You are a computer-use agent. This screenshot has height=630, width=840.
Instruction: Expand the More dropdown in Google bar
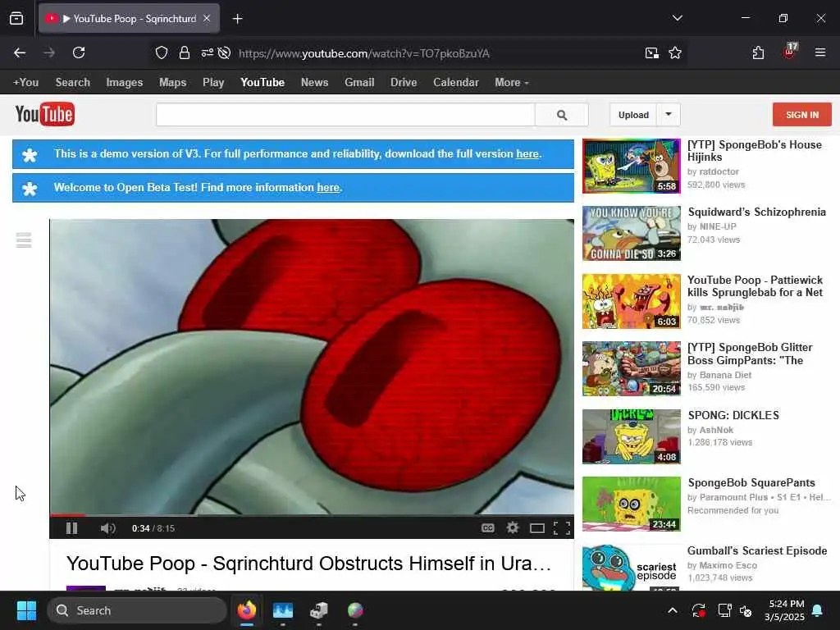(x=512, y=83)
